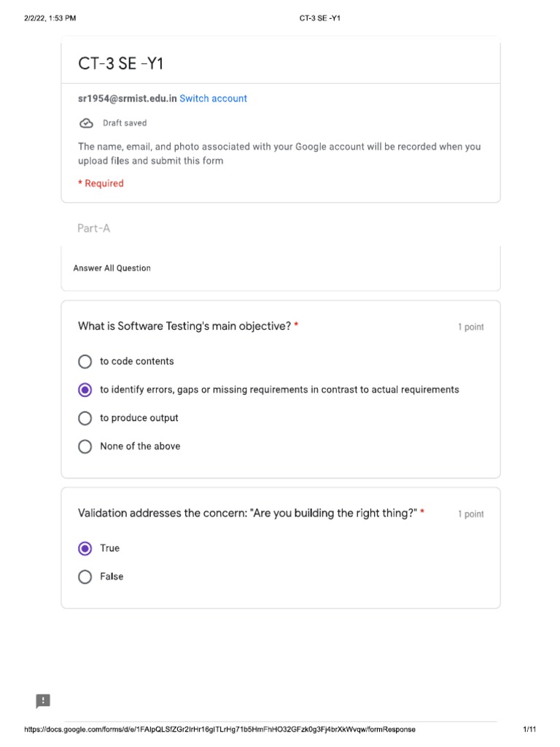Click the 2/2/22, 1:53 PM timestamp
The height and width of the screenshot is (747, 560).
[50, 18]
